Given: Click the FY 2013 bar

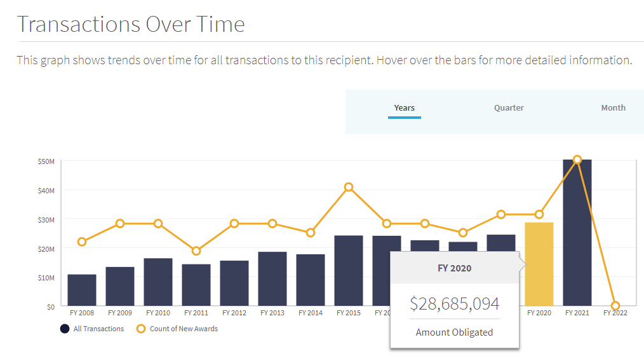Looking at the screenshot, I should 272,278.
